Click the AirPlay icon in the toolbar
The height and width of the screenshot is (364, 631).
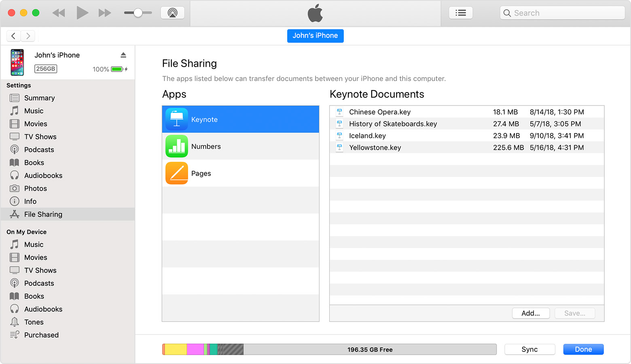coord(172,13)
